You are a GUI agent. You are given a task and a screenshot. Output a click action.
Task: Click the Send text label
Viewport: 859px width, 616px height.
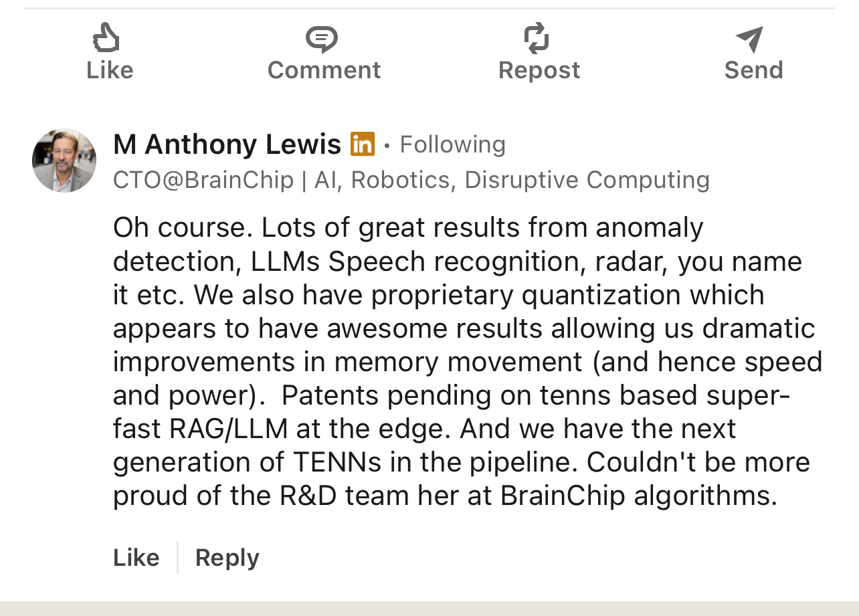(x=753, y=70)
